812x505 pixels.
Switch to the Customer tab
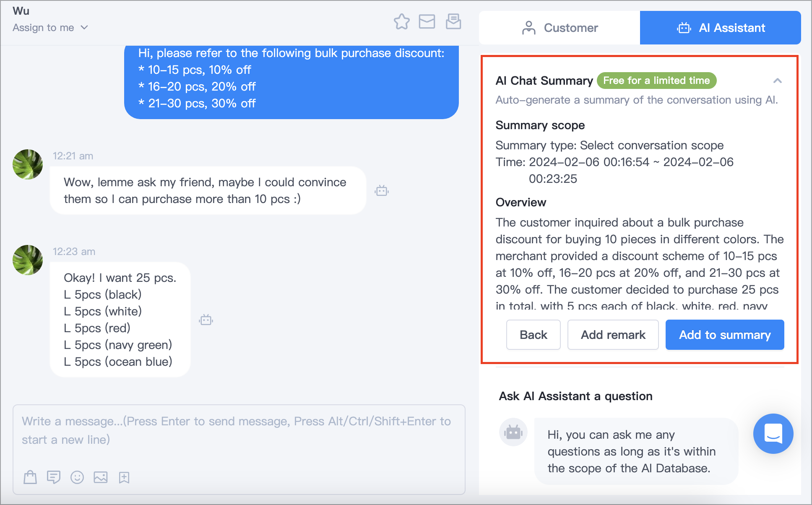click(560, 28)
